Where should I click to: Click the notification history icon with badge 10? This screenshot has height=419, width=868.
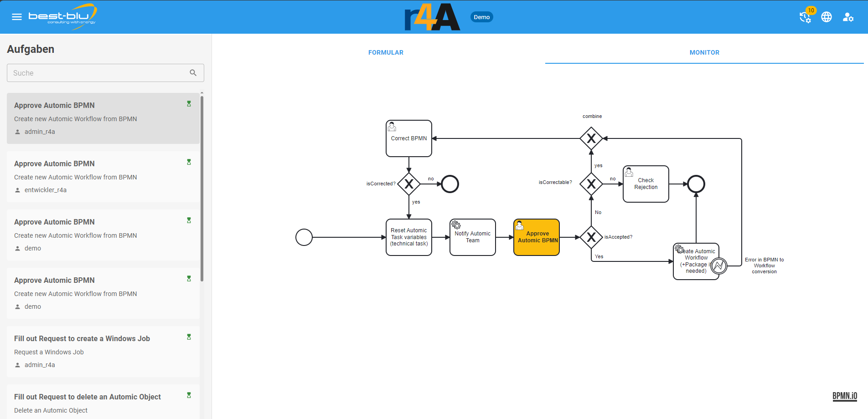[805, 17]
